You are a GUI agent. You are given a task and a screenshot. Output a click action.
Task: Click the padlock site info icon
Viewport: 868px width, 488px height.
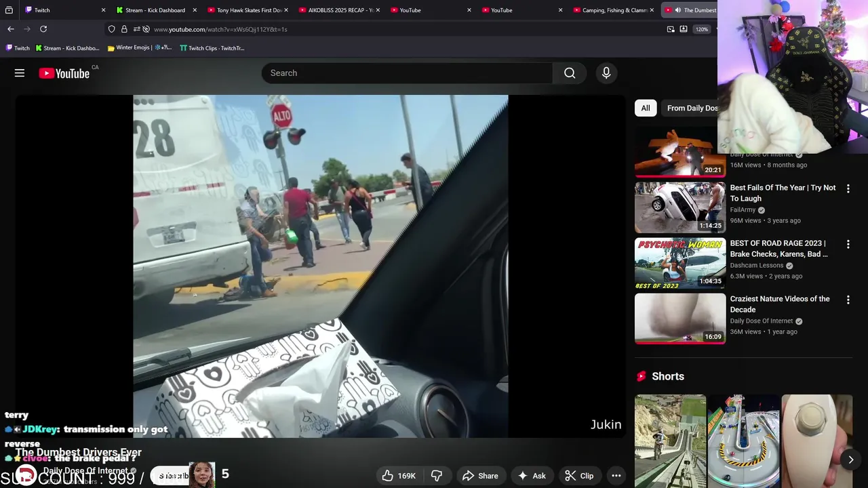coord(124,29)
